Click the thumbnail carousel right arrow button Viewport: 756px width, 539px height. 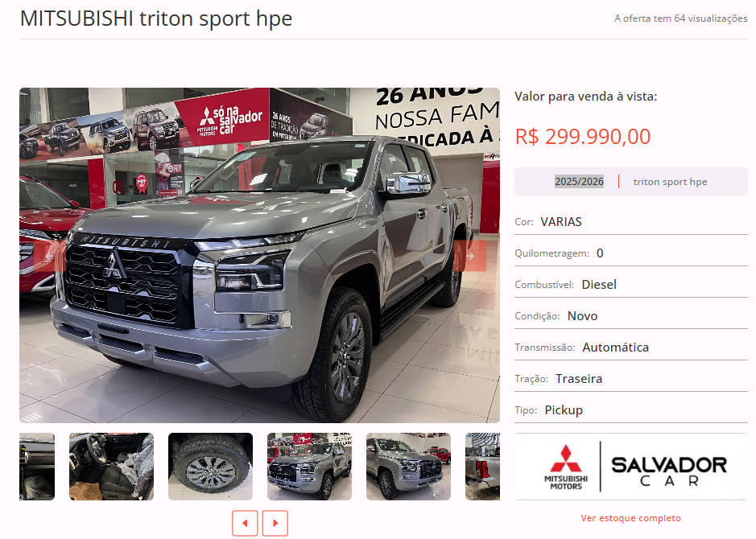tap(275, 523)
